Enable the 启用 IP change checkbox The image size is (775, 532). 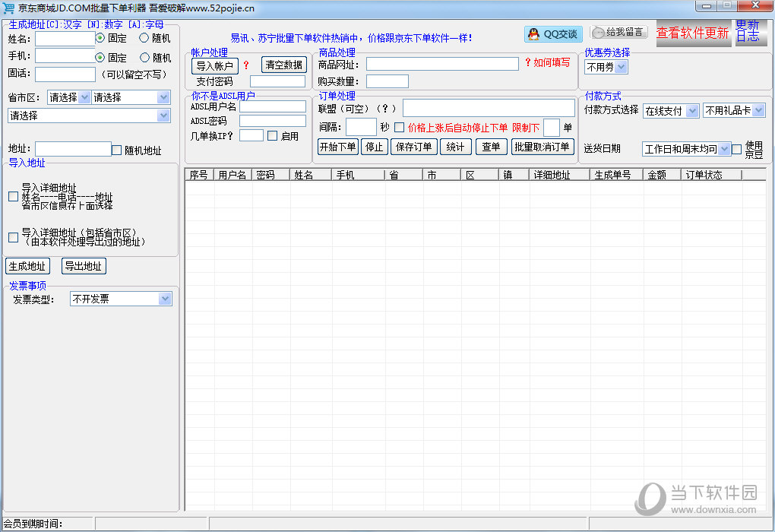(272, 135)
